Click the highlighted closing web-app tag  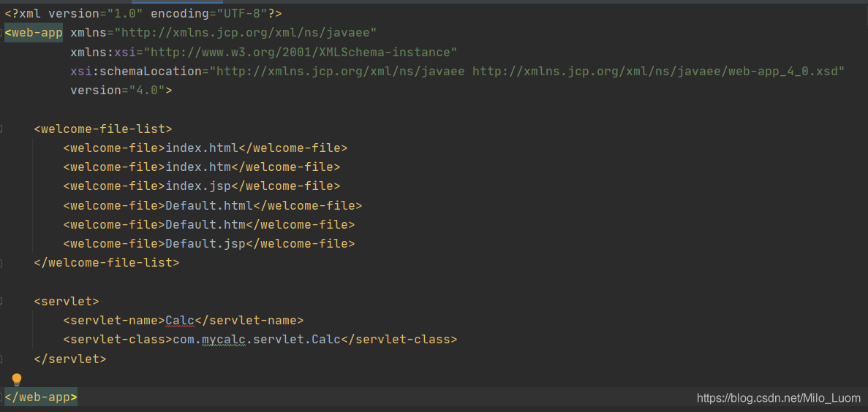tap(40, 397)
